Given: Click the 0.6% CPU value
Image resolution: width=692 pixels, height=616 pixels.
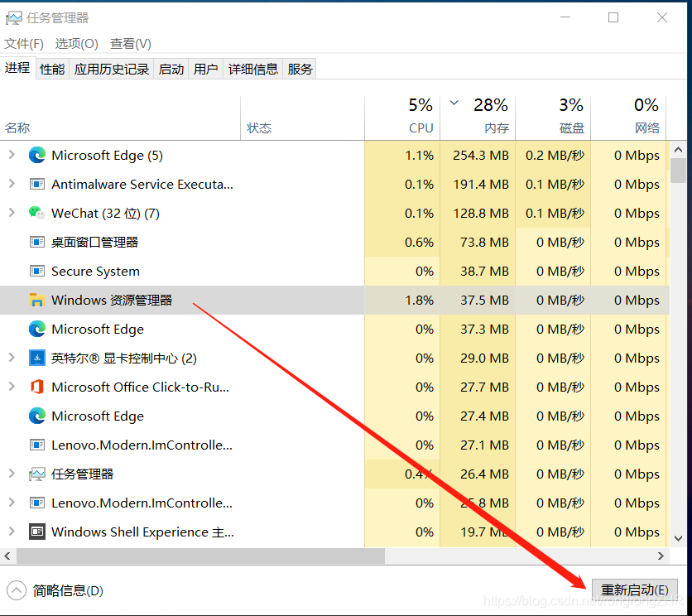Looking at the screenshot, I should click(x=420, y=243).
